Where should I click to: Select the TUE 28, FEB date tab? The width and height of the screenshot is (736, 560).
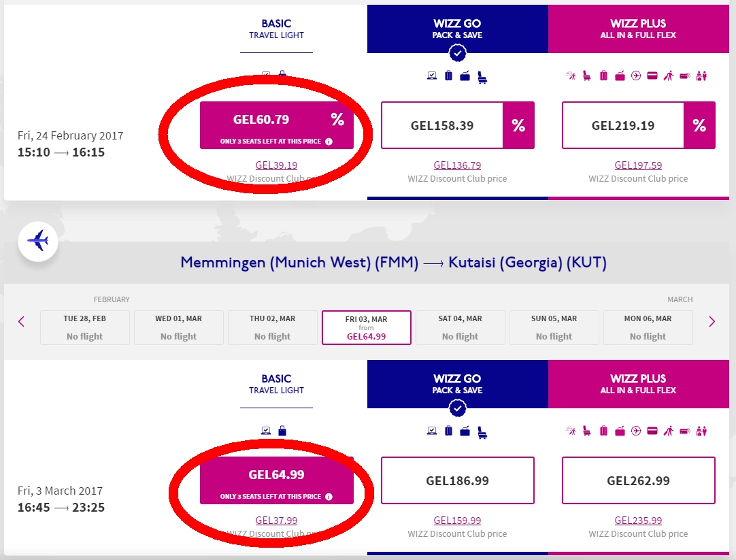[x=85, y=327]
